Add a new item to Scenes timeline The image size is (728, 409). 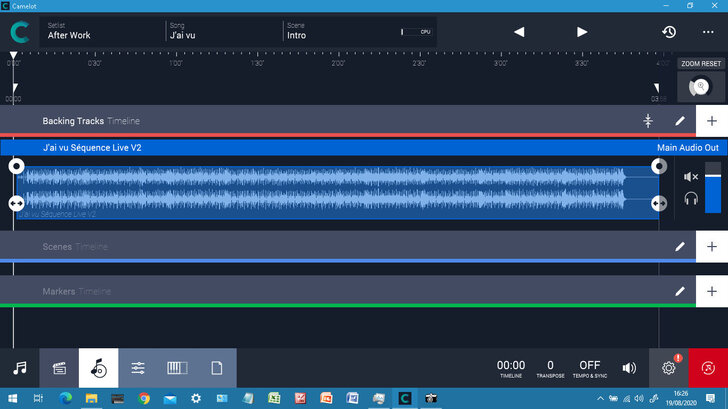pyautogui.click(x=712, y=246)
